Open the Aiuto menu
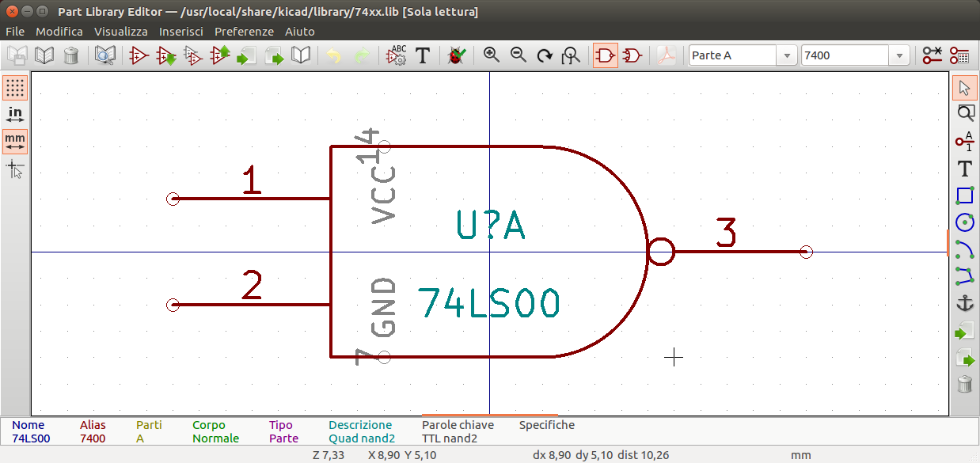 [x=300, y=32]
